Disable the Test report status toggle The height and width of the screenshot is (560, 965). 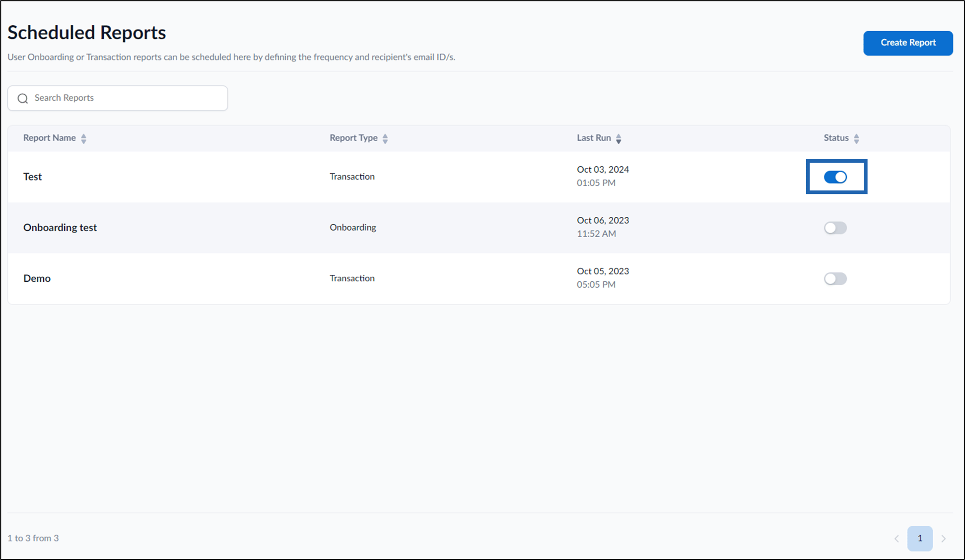pos(835,177)
